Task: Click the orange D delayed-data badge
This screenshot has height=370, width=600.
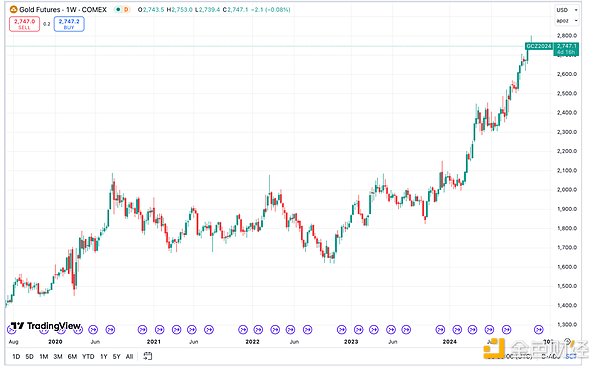Action: (x=126, y=10)
